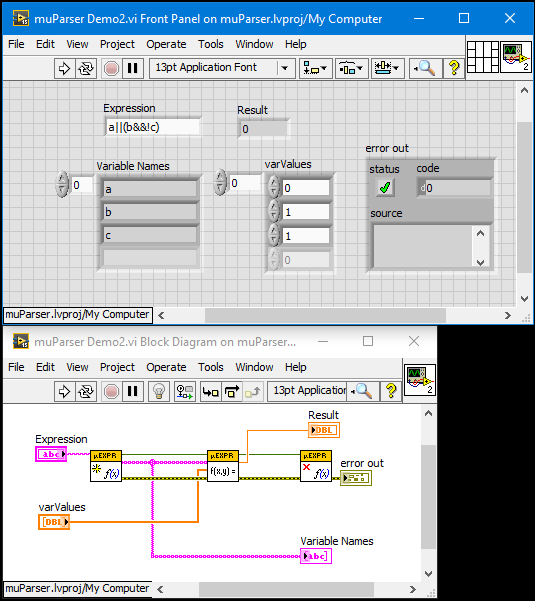Click Step Into icon in Block Diagram toolbar
This screenshot has height=601, width=535.
point(211,391)
